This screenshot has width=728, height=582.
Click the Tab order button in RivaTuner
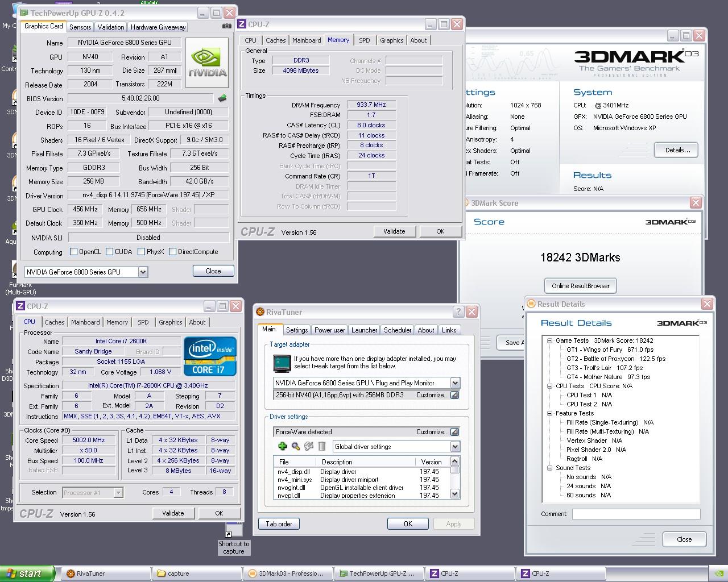(279, 524)
